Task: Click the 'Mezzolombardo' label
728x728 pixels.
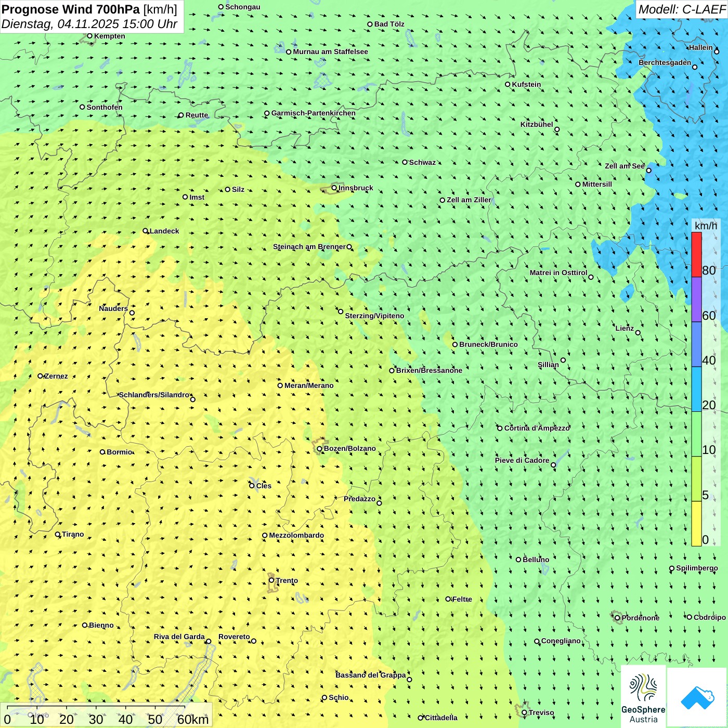Action: pos(296,535)
